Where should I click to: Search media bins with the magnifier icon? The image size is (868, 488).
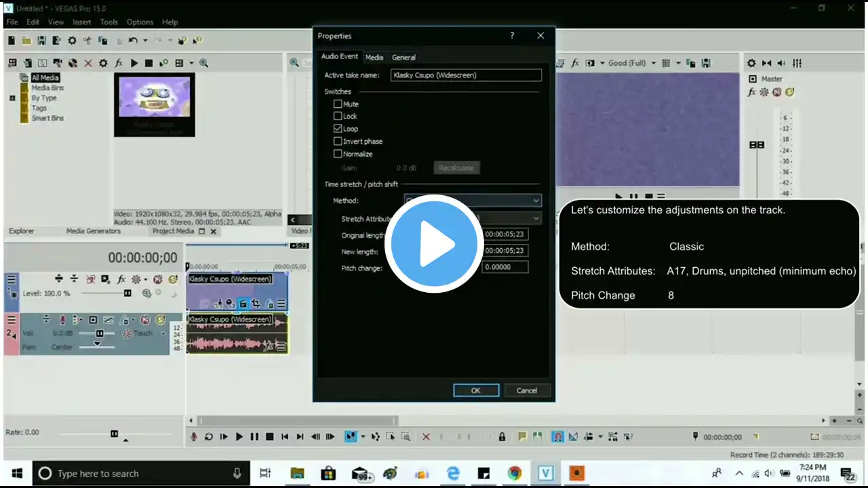pyautogui.click(x=203, y=63)
